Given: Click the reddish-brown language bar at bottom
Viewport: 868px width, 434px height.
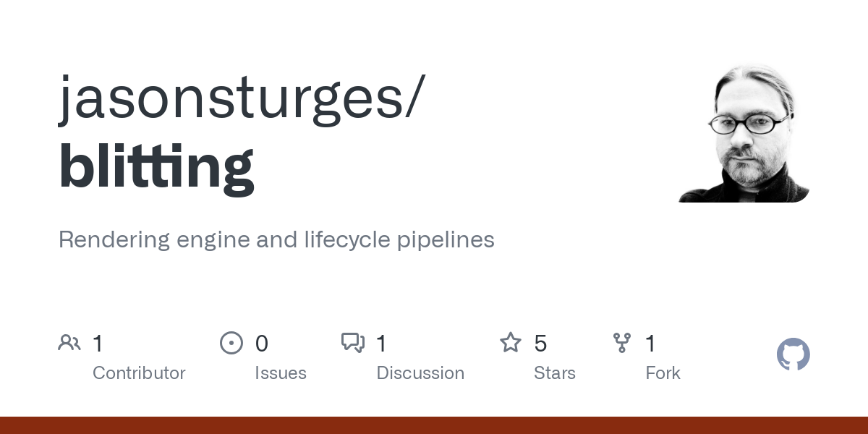Looking at the screenshot, I should [x=434, y=425].
